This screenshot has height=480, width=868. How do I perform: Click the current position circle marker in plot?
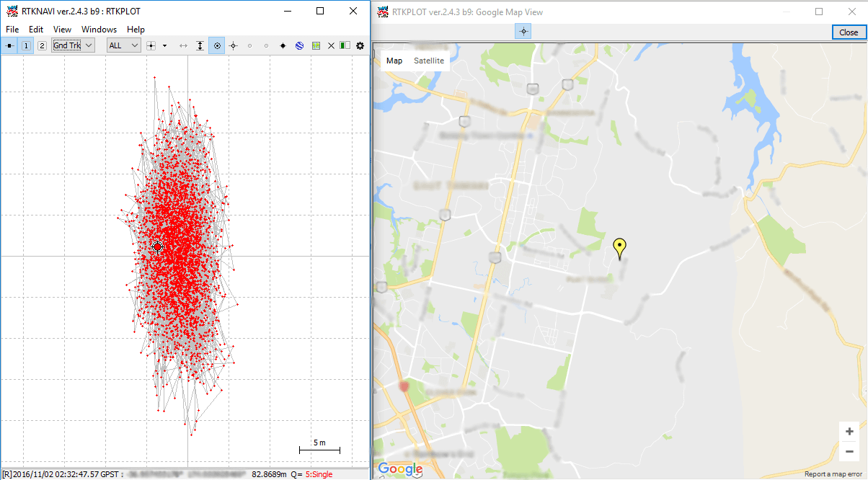[x=158, y=247]
